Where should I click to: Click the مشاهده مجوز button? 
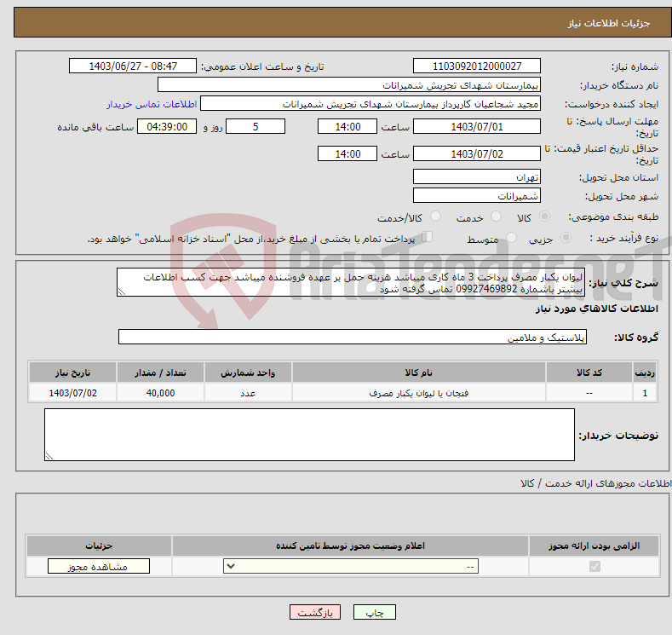[99, 567]
